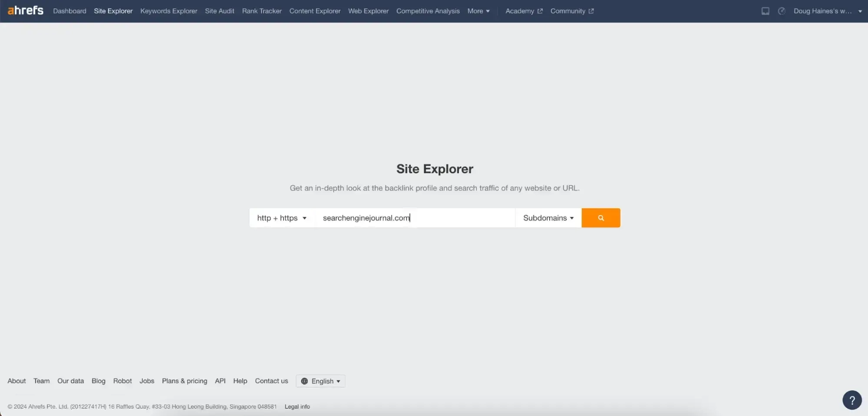Viewport: 868px width, 416px height.
Task: Open the help question mark bubble
Action: click(851, 400)
